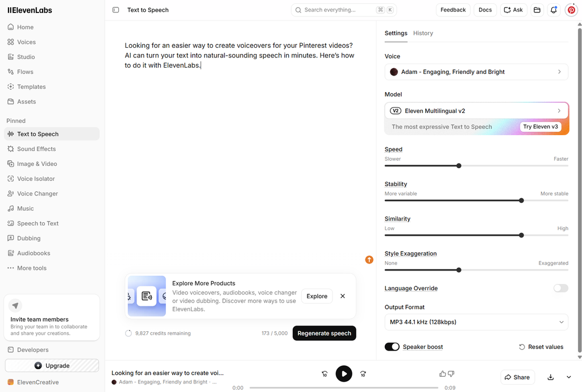582x392 pixels.
Task: Click the Try Eleven v3 button
Action: [541, 127]
